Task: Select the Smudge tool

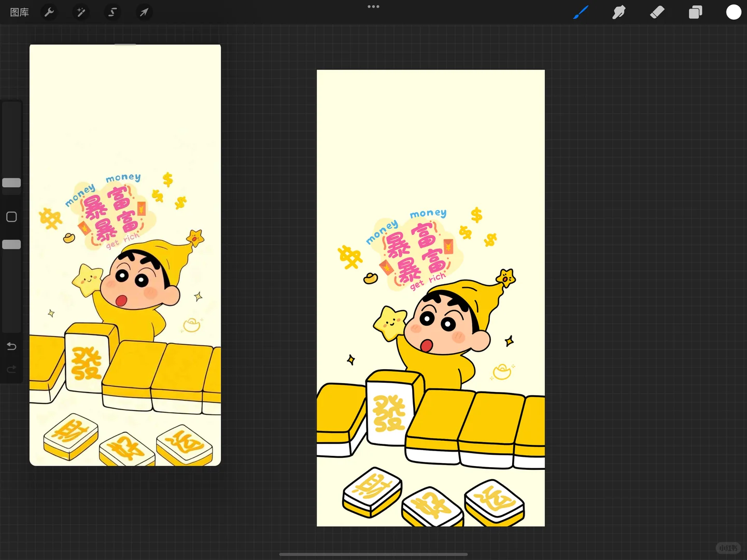Action: click(619, 12)
